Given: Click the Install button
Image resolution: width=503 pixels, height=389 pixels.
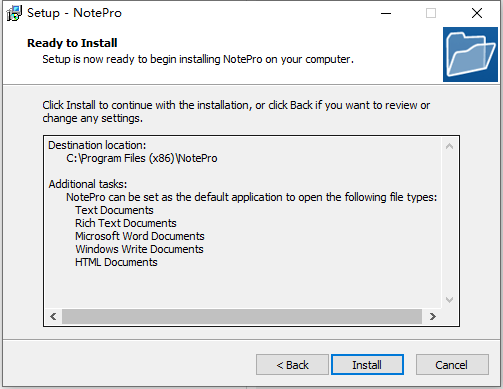Looking at the screenshot, I should (x=367, y=365).
